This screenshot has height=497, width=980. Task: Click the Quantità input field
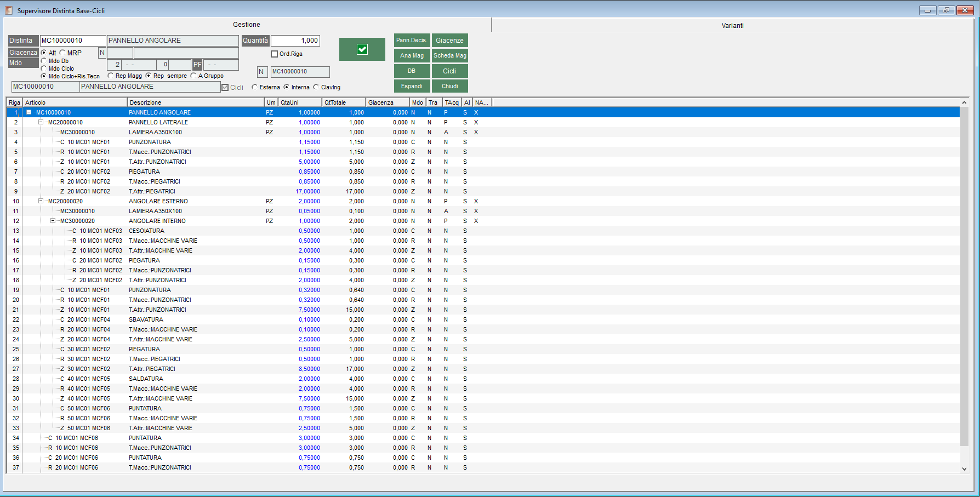coord(295,41)
